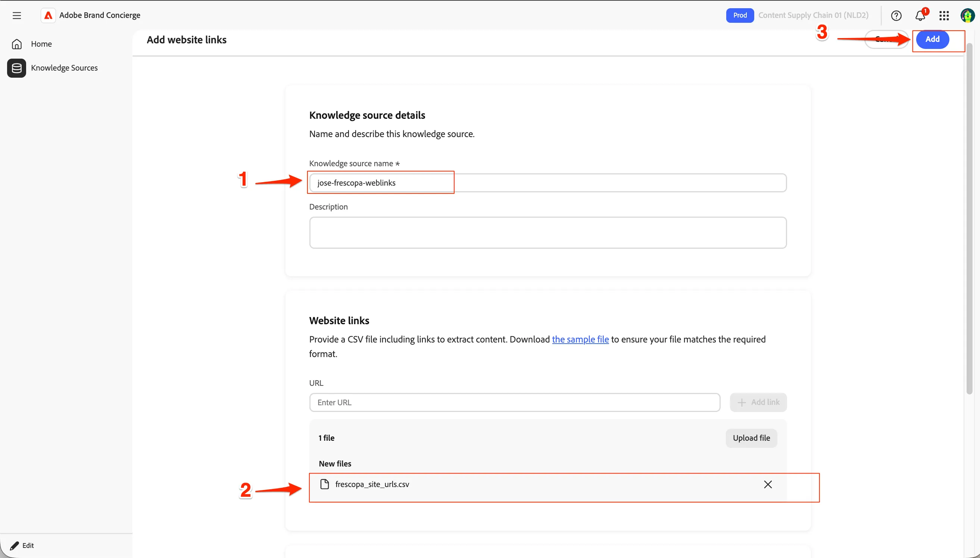Click the Edit label at the bottom of the sidebar

28,545
